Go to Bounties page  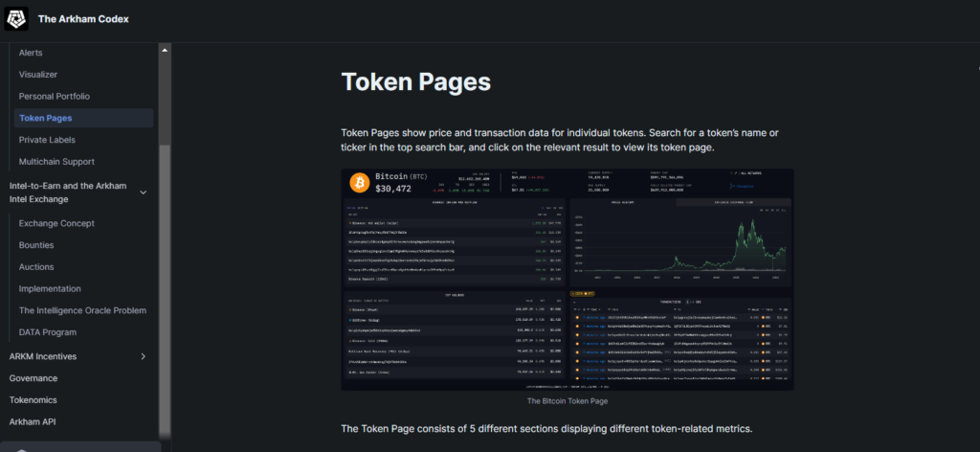[x=36, y=245]
